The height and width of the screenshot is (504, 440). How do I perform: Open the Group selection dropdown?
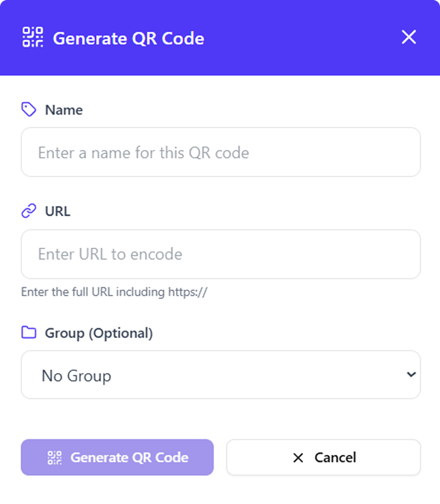click(x=221, y=375)
